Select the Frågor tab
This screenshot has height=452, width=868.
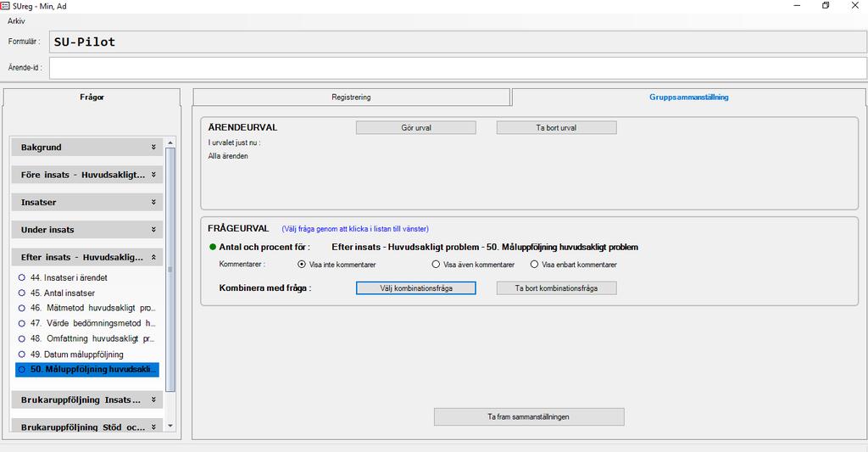click(92, 97)
